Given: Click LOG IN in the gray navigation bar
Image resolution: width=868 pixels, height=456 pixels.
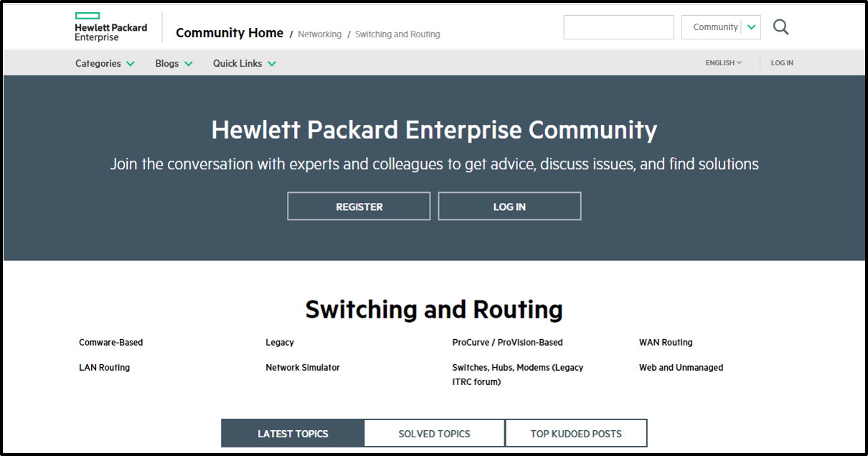Looking at the screenshot, I should coord(782,63).
